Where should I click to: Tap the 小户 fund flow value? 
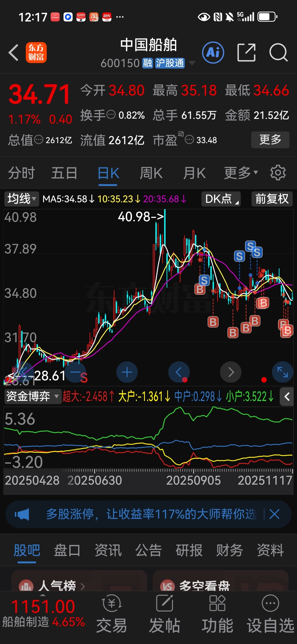tap(250, 397)
